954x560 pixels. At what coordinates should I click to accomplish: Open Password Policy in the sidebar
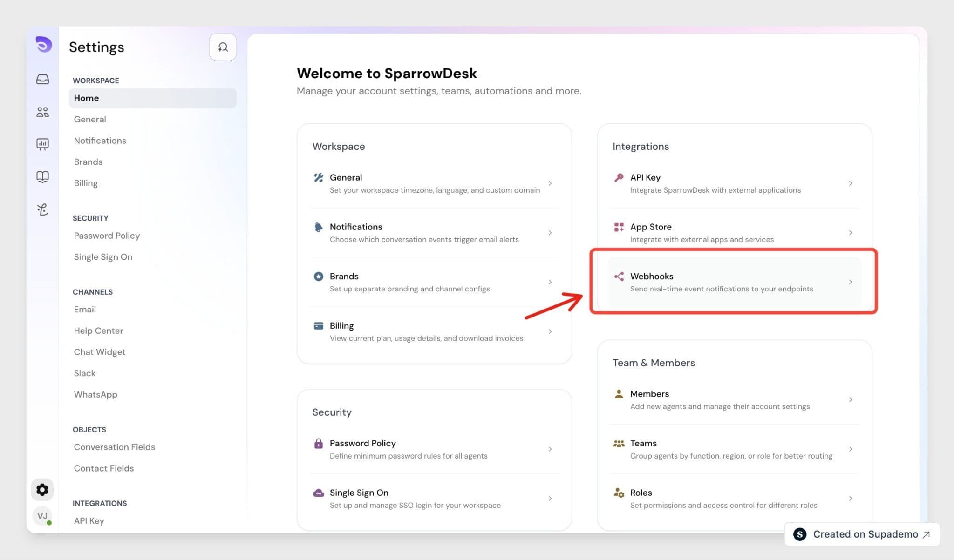tap(107, 236)
